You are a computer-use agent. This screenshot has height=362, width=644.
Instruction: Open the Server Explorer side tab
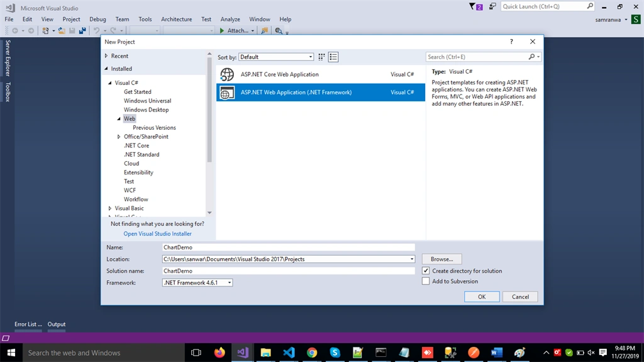8,58
